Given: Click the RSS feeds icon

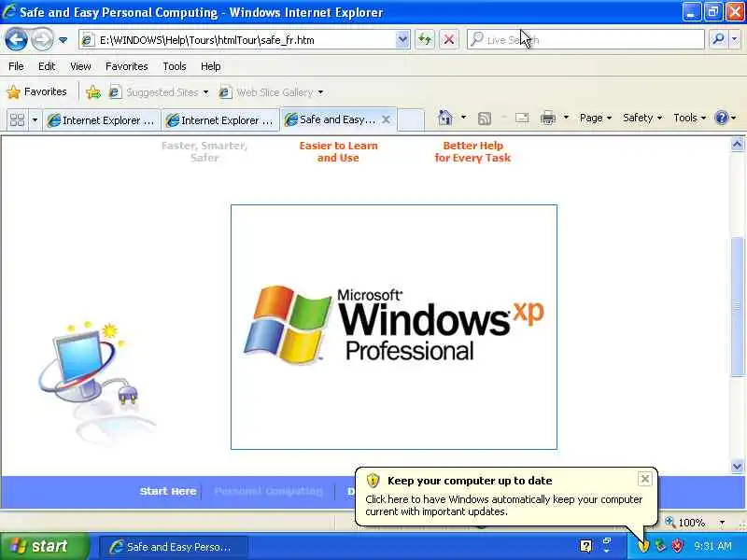Looking at the screenshot, I should coord(484,119).
